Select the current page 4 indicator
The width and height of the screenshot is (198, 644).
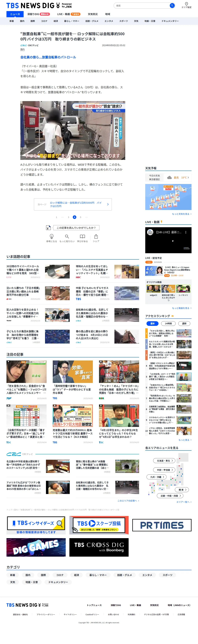click(x=74, y=217)
